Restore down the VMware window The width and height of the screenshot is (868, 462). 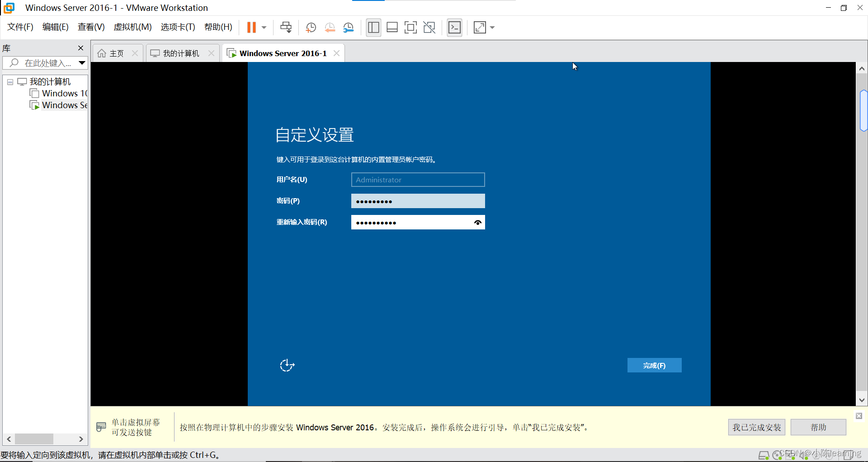tap(844, 8)
